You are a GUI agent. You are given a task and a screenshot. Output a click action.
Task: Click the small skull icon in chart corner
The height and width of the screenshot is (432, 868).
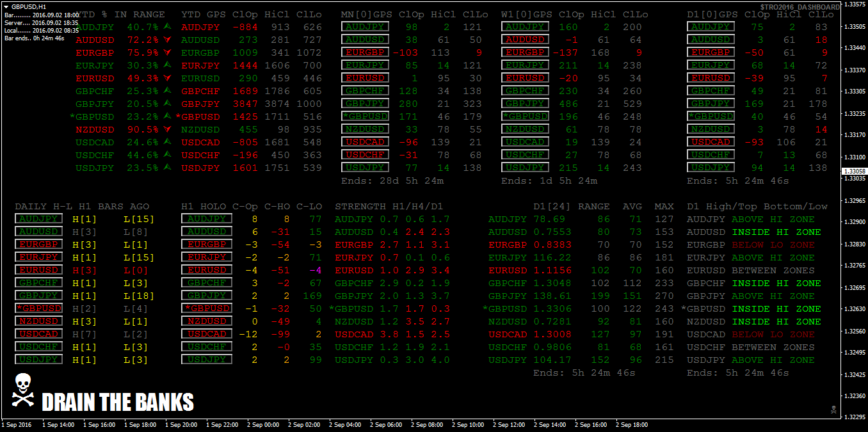coord(834,409)
